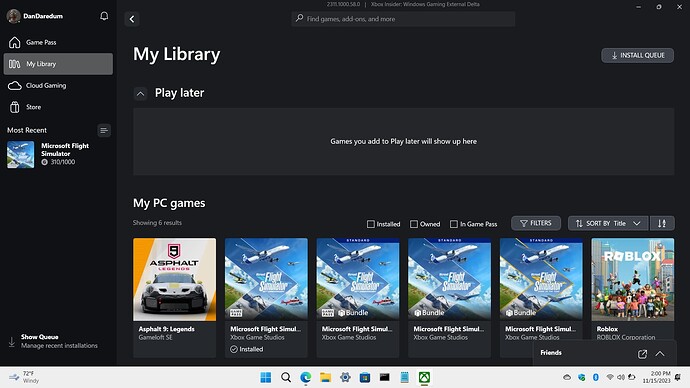Toggle the Owned filter checkbox

click(414, 224)
